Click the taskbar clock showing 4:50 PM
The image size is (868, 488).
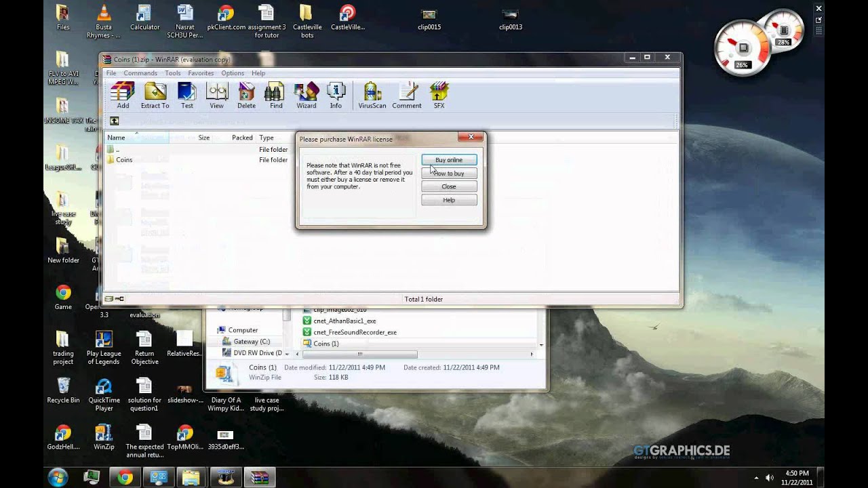click(797, 477)
